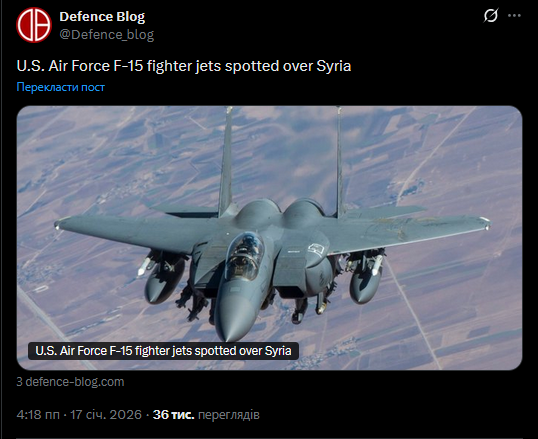The image size is (538, 439).
Task: Open the Defence Blog profile avatar
Action: tap(34, 25)
